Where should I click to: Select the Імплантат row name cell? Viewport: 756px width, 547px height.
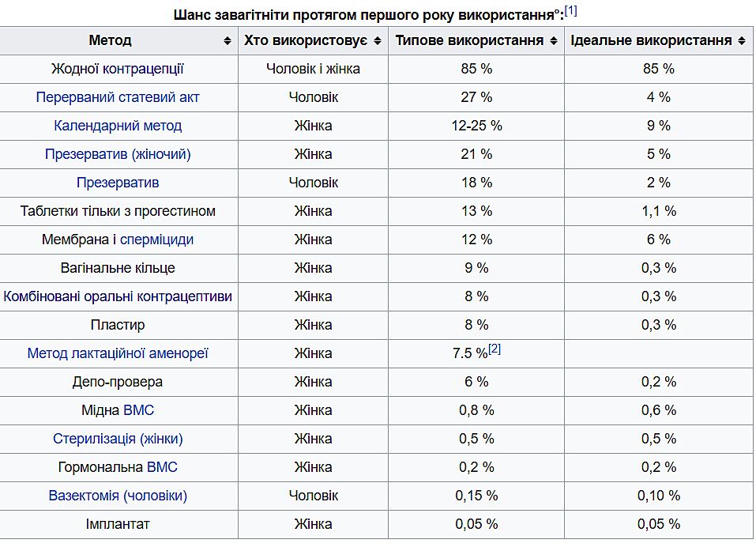(118, 524)
